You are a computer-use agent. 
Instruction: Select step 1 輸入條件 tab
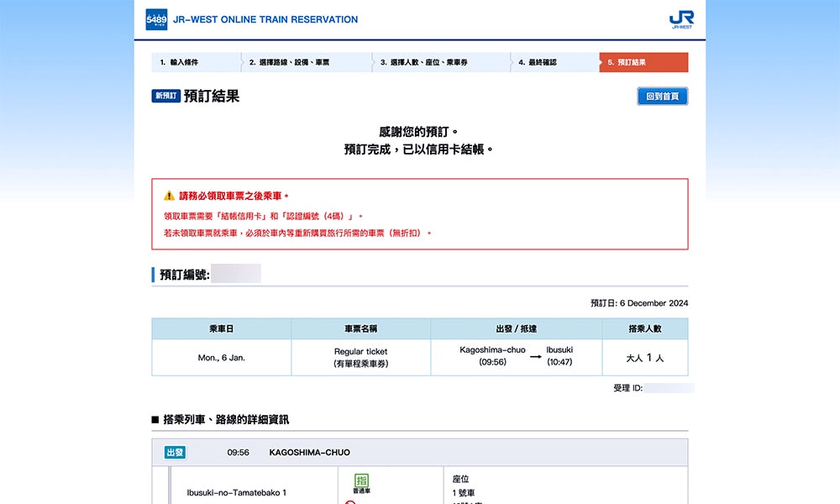point(197,62)
